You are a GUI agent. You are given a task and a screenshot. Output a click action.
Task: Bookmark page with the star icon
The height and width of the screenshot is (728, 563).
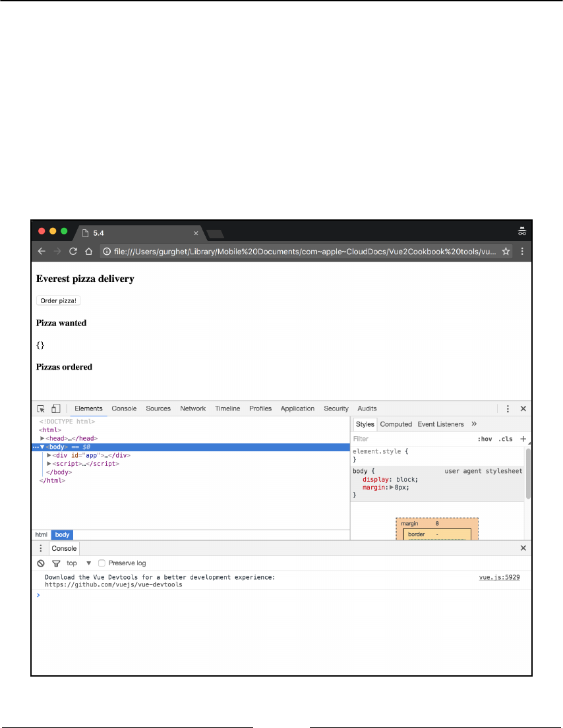coord(506,251)
